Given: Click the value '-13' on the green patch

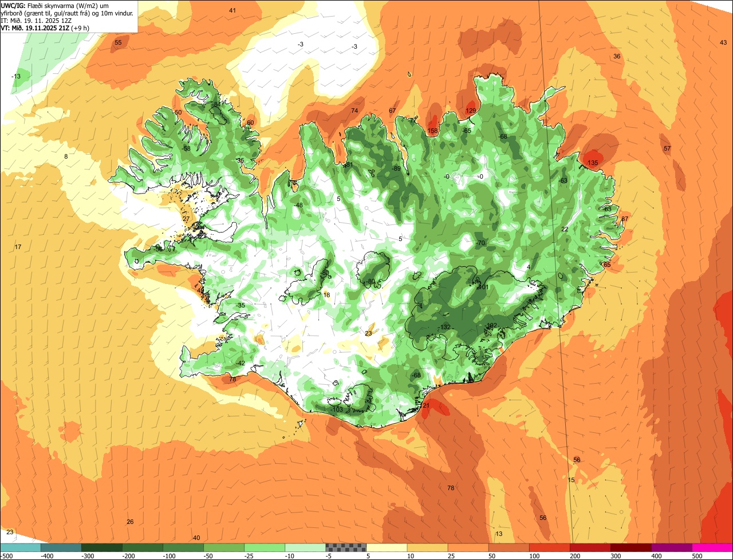Looking at the screenshot, I should coord(16,76).
